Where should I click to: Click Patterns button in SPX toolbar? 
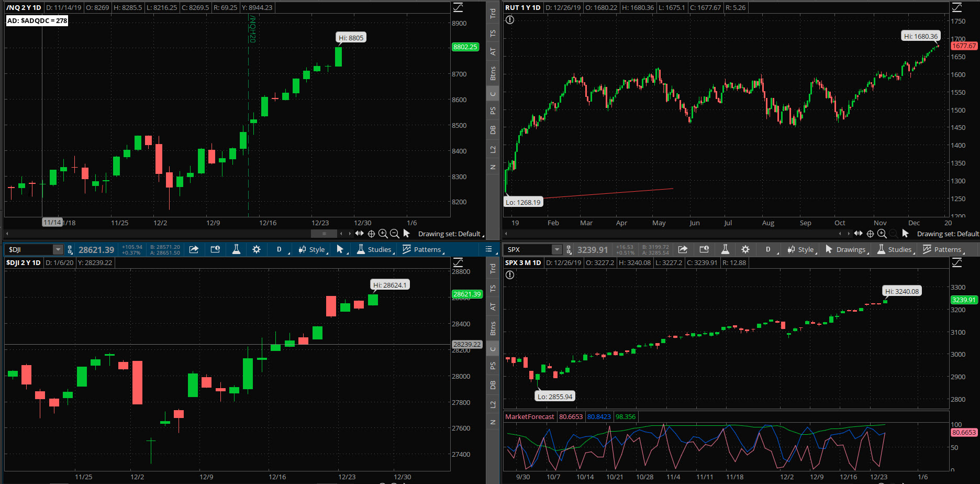tap(943, 249)
